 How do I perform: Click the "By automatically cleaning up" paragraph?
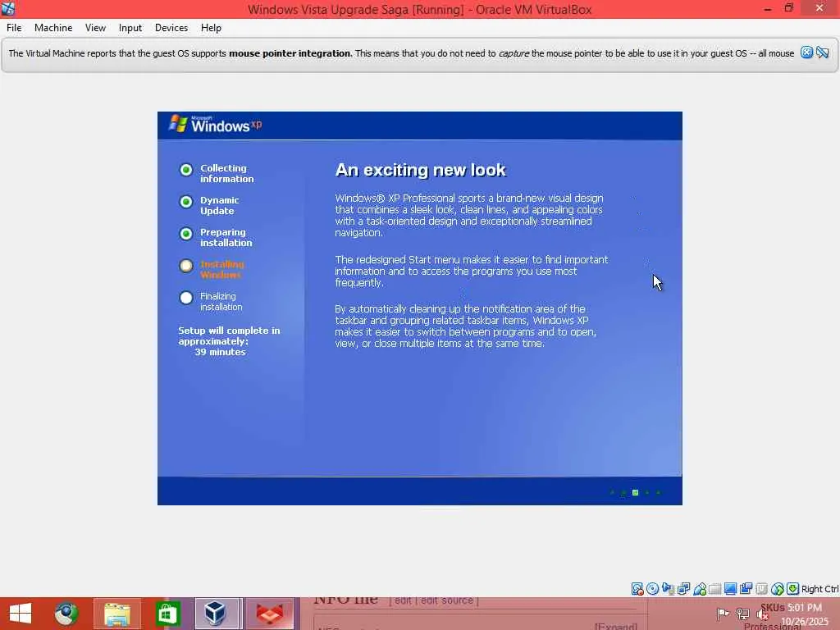(x=466, y=326)
